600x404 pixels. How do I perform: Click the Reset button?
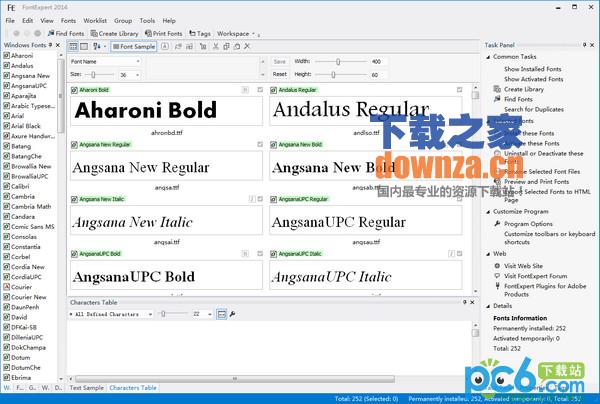(x=280, y=74)
